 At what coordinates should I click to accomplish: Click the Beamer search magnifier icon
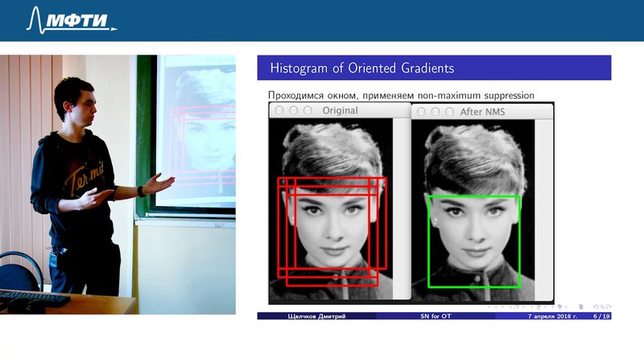[602, 307]
